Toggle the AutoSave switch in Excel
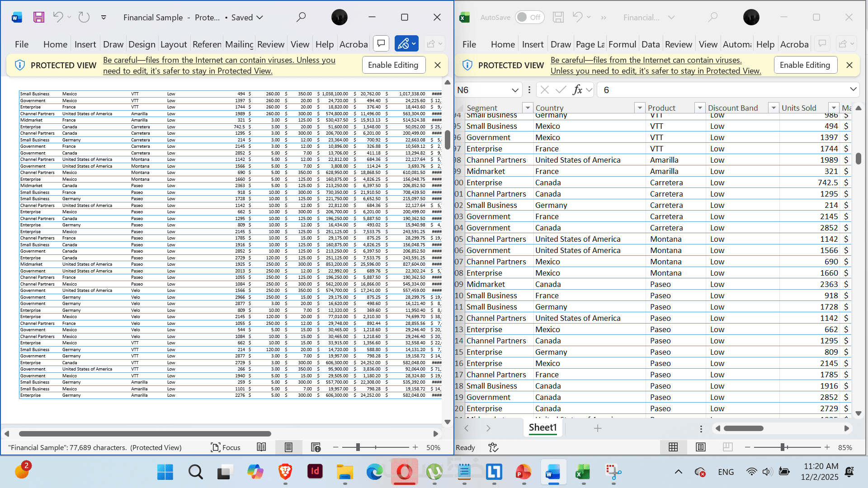This screenshot has height=488, width=868. pos(529,17)
